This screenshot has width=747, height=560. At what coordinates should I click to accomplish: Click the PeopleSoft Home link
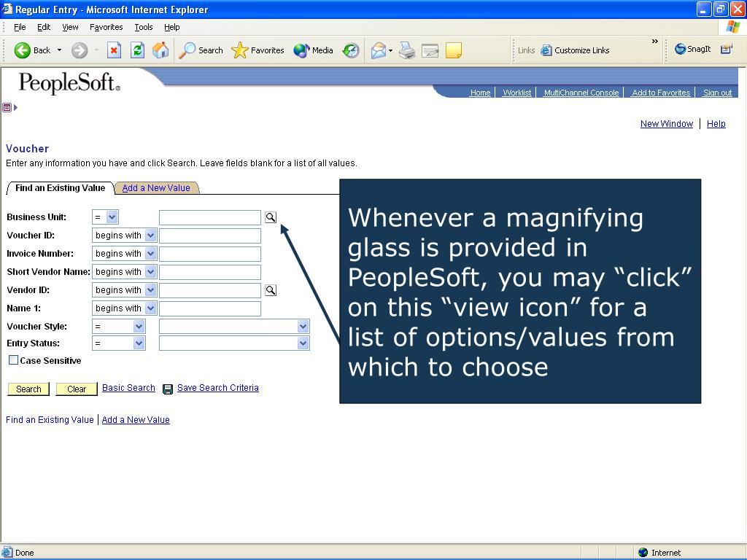pos(480,93)
